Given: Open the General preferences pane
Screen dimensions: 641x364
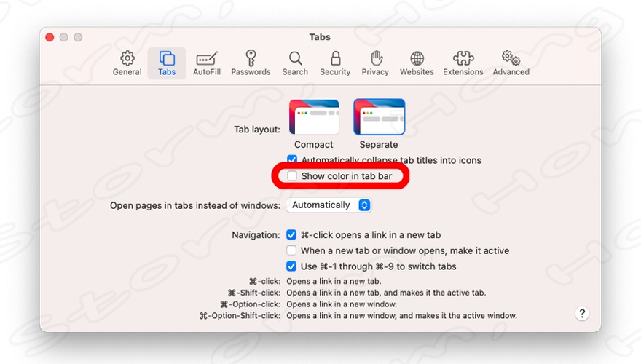Looking at the screenshot, I should [x=127, y=63].
